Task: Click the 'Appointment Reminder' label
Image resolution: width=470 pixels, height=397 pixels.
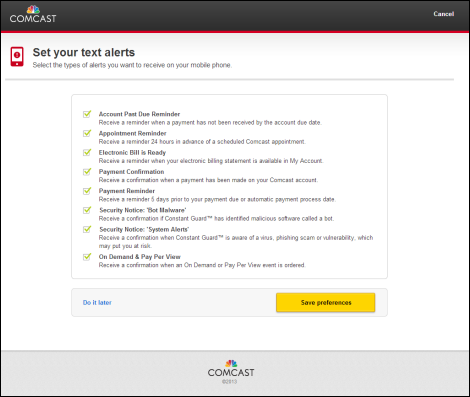Action: pyautogui.click(x=132, y=133)
